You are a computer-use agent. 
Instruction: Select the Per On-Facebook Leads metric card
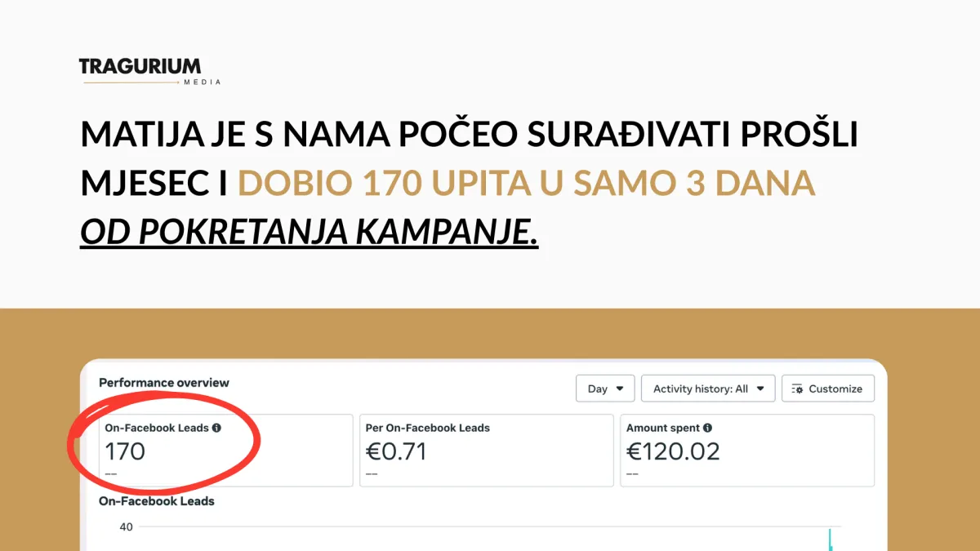click(487, 451)
